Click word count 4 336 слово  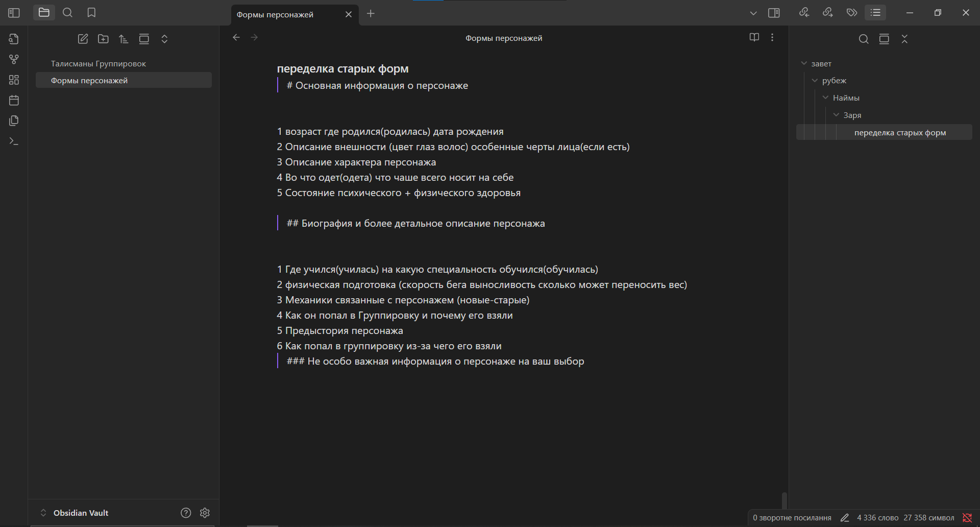click(878, 518)
